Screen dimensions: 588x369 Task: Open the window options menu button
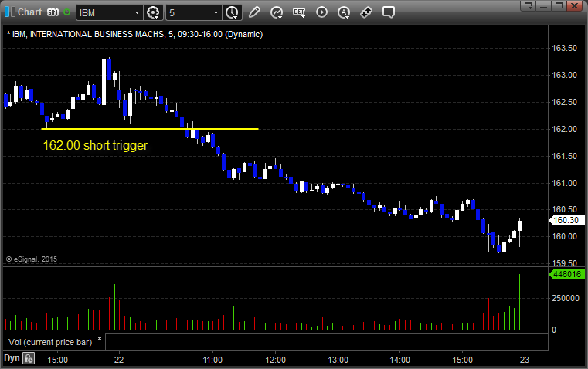click(x=529, y=5)
